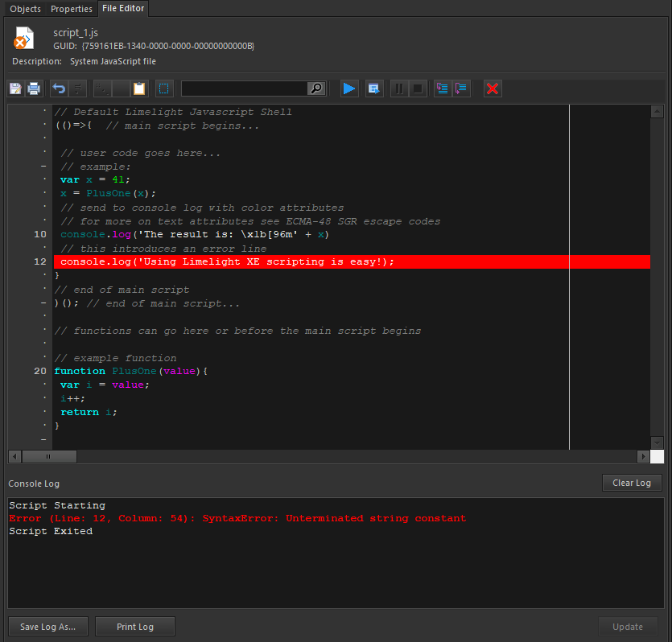This screenshot has height=642, width=672.
Task: Click the red SyntaxError message in Console Log
Action: (237, 518)
